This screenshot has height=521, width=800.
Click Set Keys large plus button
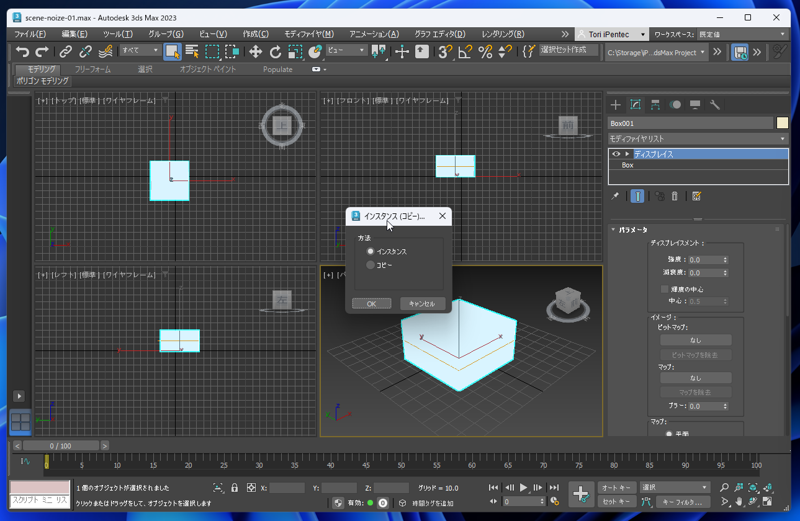click(581, 494)
